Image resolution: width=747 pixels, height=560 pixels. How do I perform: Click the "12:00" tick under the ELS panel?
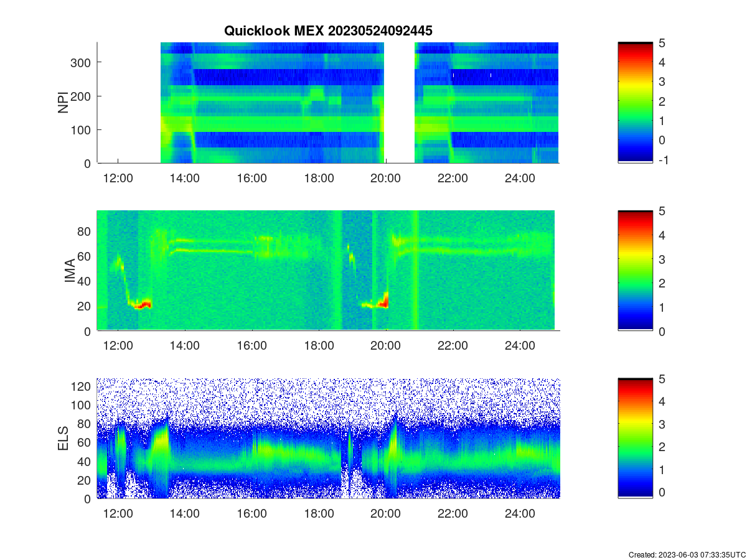tap(118, 513)
